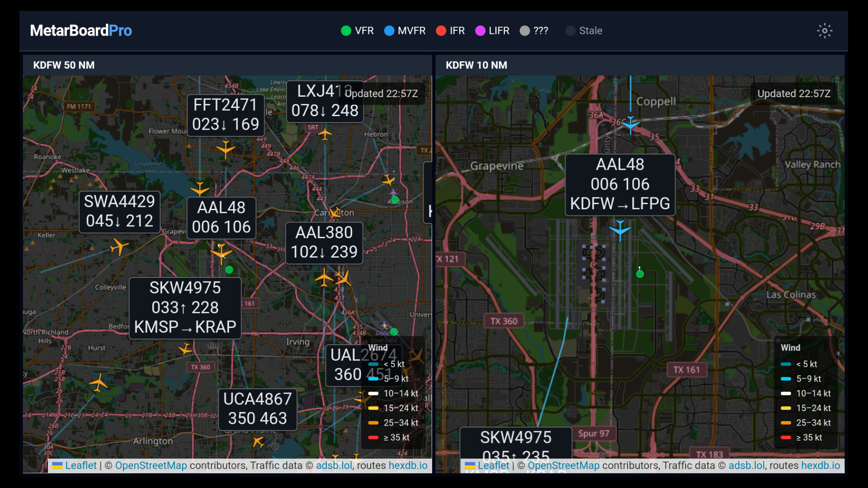Click the red IFR legend dot
The width and height of the screenshot is (868, 488).
click(x=441, y=31)
